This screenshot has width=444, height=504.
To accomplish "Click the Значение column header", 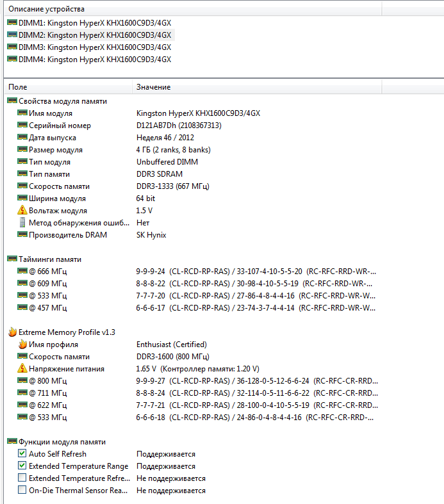I will [257, 87].
